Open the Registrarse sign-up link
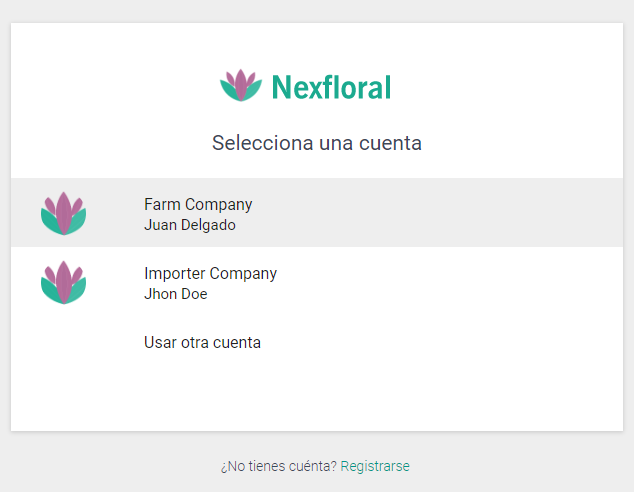The height and width of the screenshot is (492, 634). point(375,466)
